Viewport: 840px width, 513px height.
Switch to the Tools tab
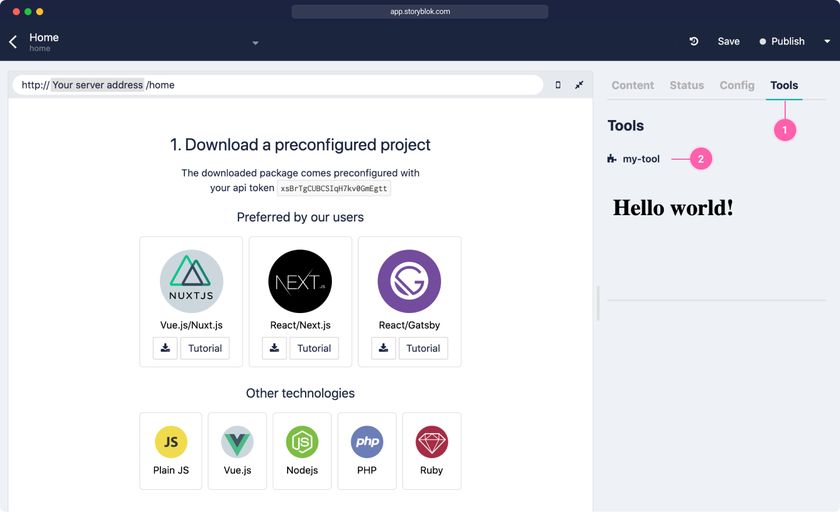(x=784, y=85)
